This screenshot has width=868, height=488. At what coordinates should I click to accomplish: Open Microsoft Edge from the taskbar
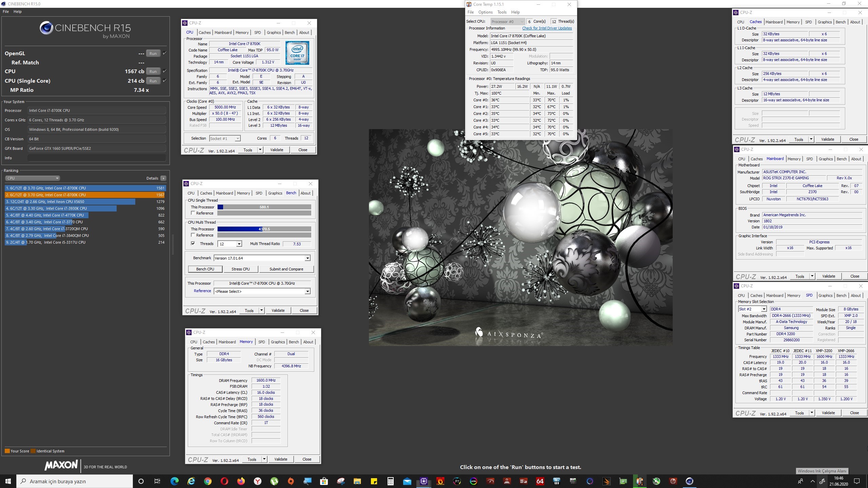175,481
